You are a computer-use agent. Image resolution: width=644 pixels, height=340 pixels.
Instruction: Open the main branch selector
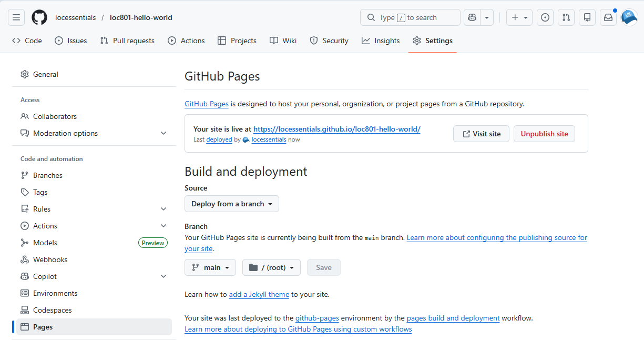tap(210, 267)
